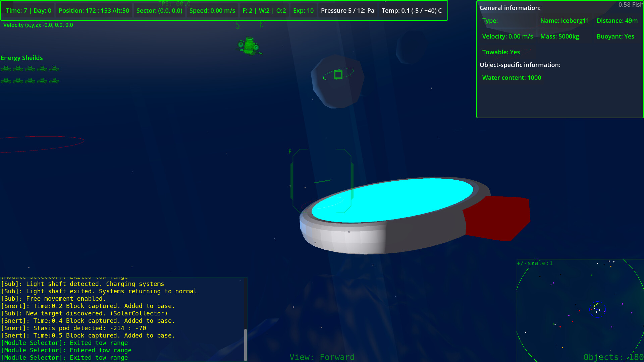This screenshot has height=362, width=644.
Task: Click 'Velocity: 0.00 m/s' in the info panel
Action: pyautogui.click(x=507, y=37)
